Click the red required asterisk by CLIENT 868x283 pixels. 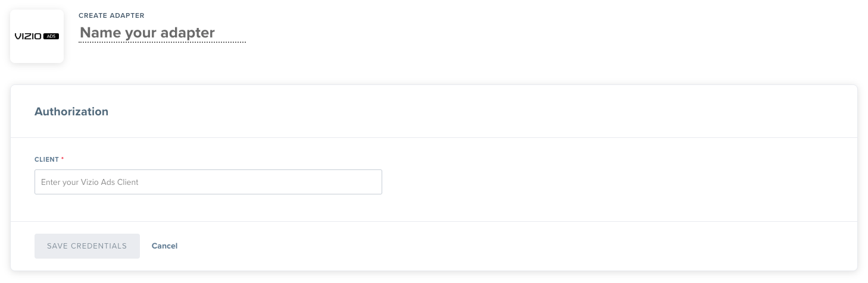point(63,159)
